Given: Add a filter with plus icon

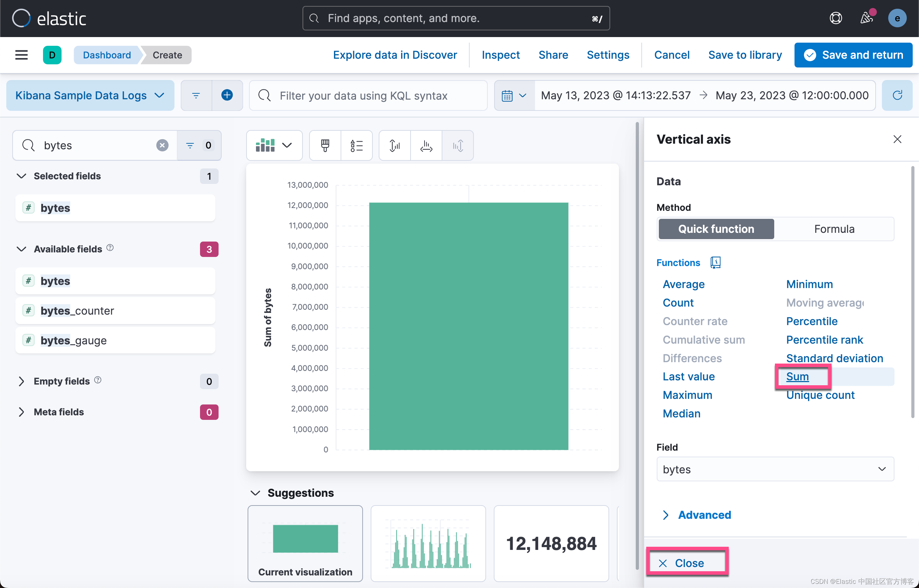Looking at the screenshot, I should coord(227,95).
